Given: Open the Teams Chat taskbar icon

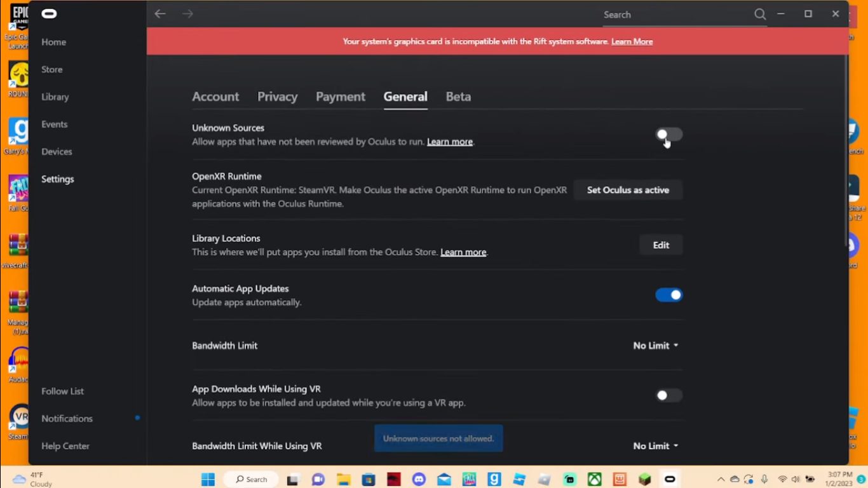Looking at the screenshot, I should pyautogui.click(x=318, y=479).
